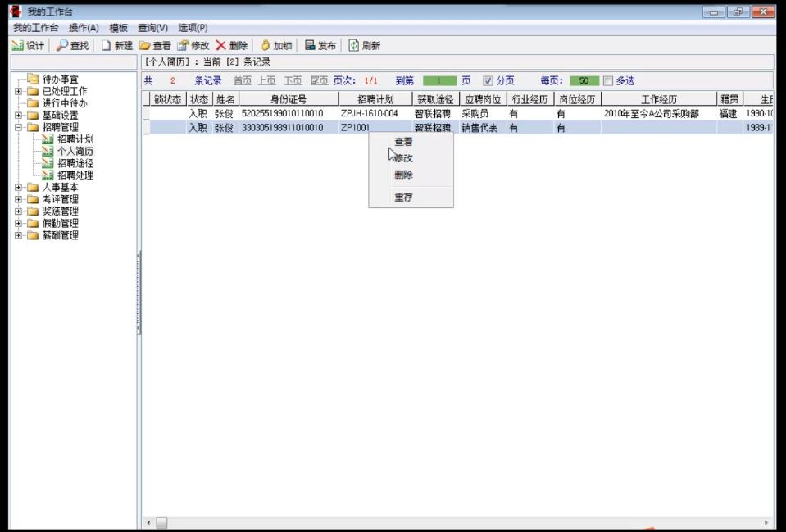Select the 进行中待办 folder

65,103
